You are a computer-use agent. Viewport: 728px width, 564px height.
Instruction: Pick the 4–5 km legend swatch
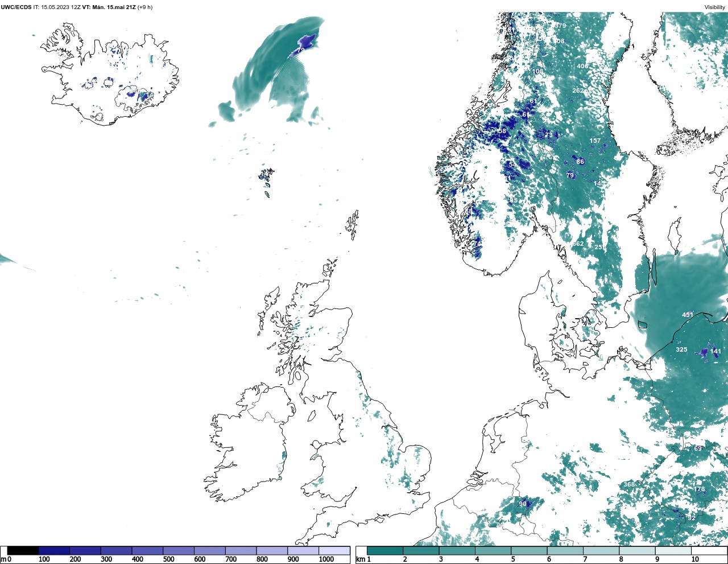point(493,551)
